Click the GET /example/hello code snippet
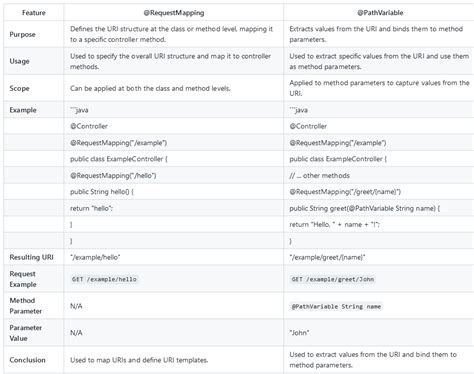474x374 pixels. tap(104, 279)
